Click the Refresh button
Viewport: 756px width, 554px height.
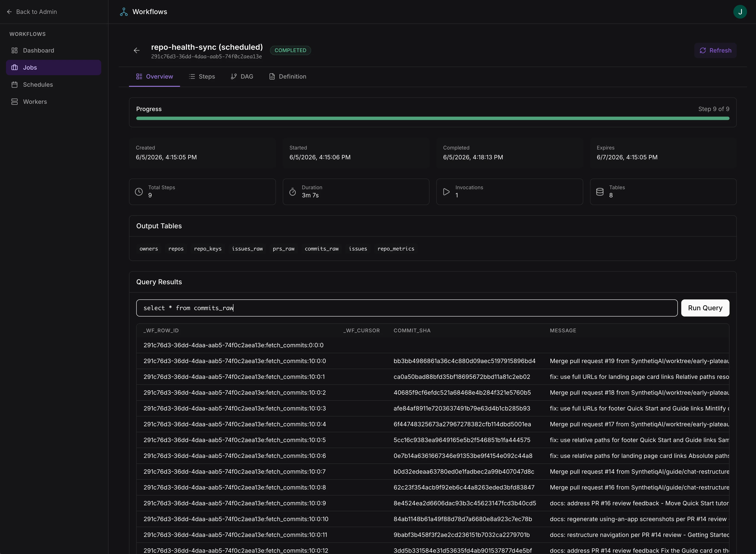(x=715, y=50)
